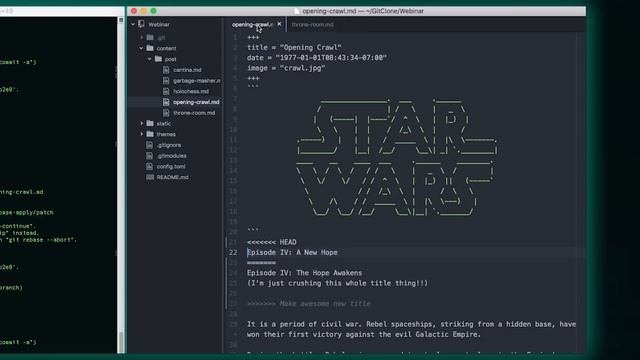The width and height of the screenshot is (640, 360).
Task: Click the content folder icon
Action: (x=150, y=48)
